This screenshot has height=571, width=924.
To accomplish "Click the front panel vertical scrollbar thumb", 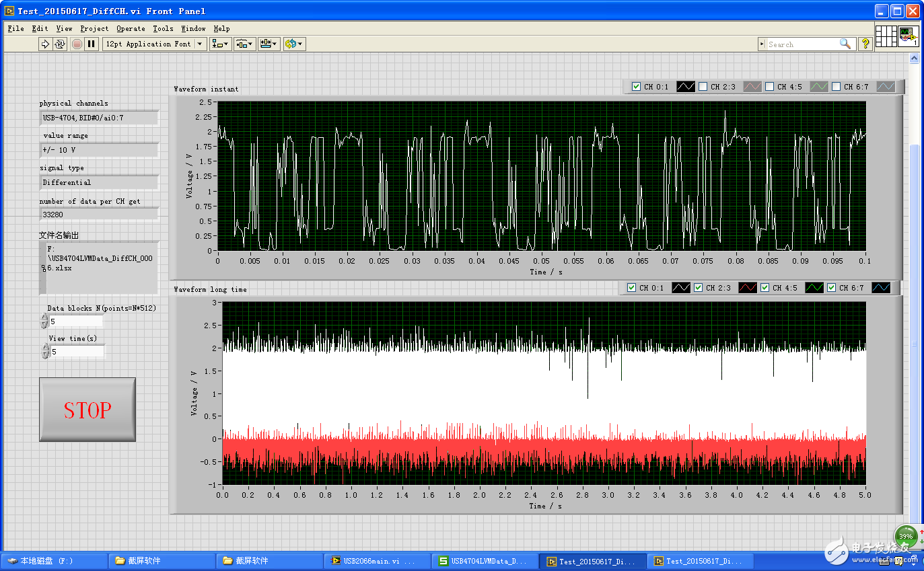I will coord(914,344).
